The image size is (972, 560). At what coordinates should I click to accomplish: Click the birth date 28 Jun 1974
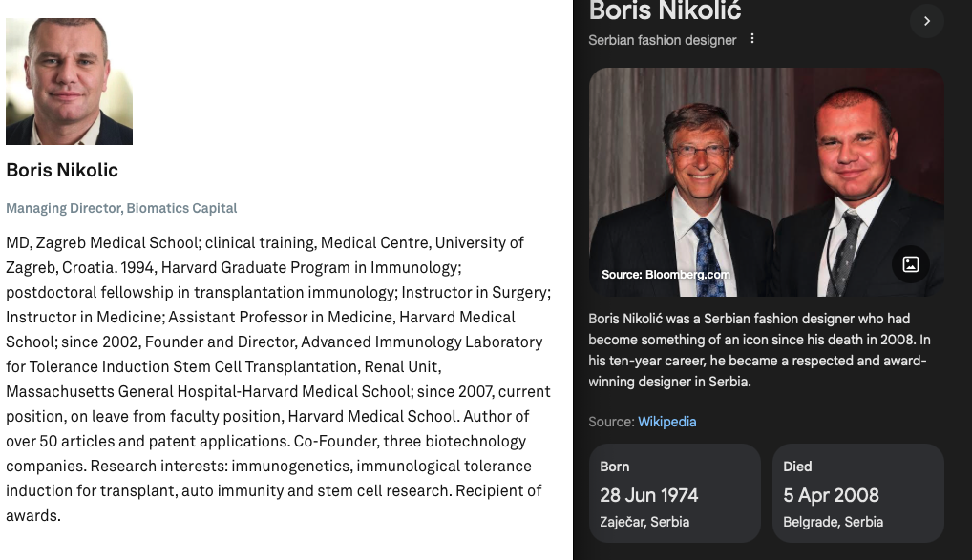[648, 495]
